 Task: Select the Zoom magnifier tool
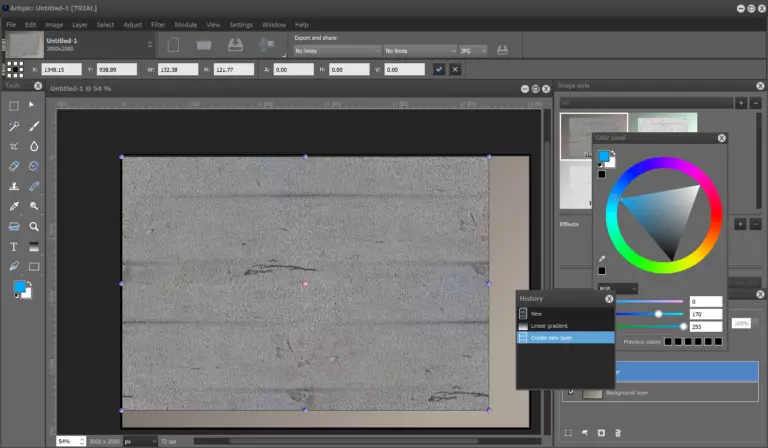click(x=34, y=226)
